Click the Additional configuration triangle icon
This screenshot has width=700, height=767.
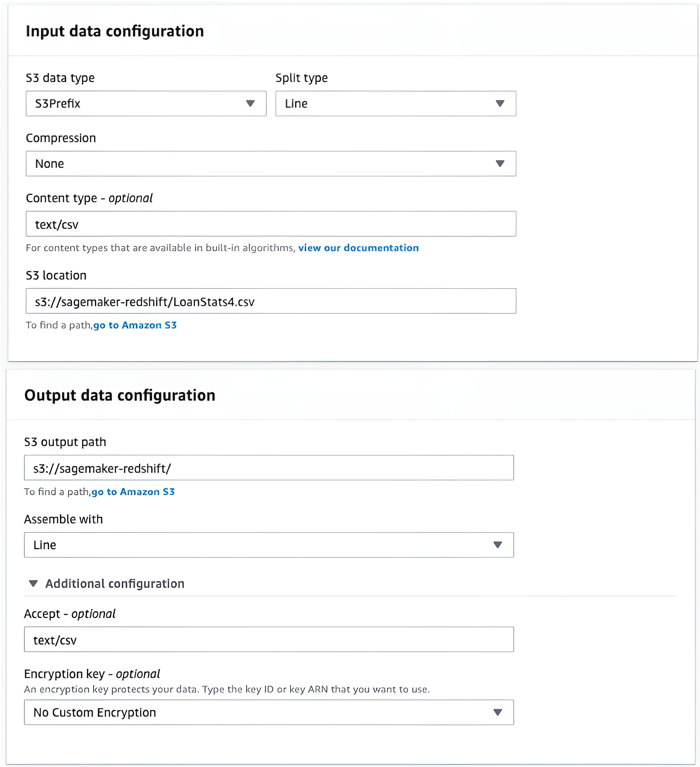coord(33,583)
